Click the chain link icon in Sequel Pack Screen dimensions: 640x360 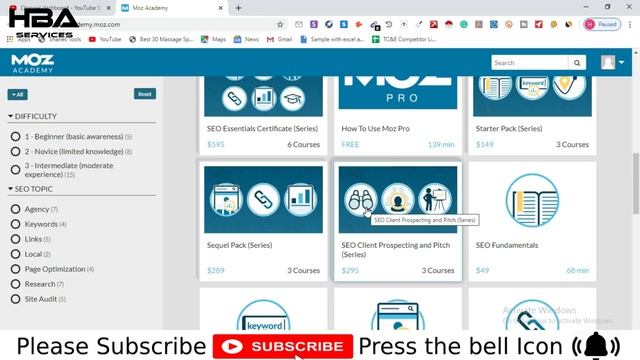pyautogui.click(x=263, y=200)
